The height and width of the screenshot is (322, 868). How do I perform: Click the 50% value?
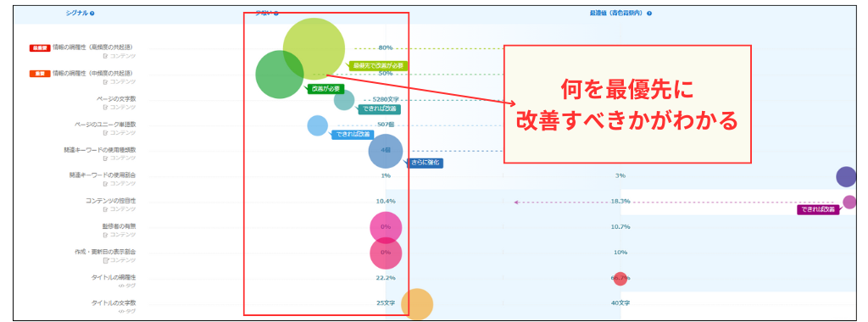(x=386, y=73)
